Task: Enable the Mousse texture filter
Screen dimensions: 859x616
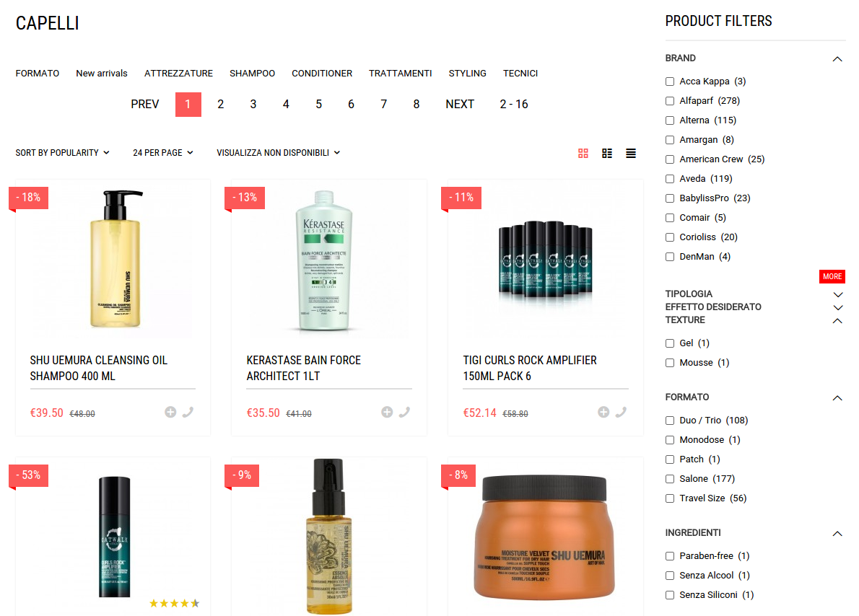Action: tap(669, 363)
